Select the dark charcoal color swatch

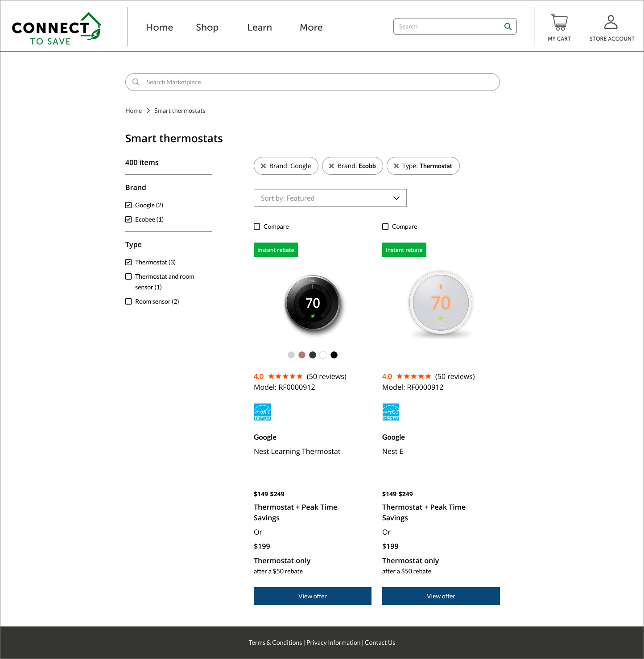313,355
